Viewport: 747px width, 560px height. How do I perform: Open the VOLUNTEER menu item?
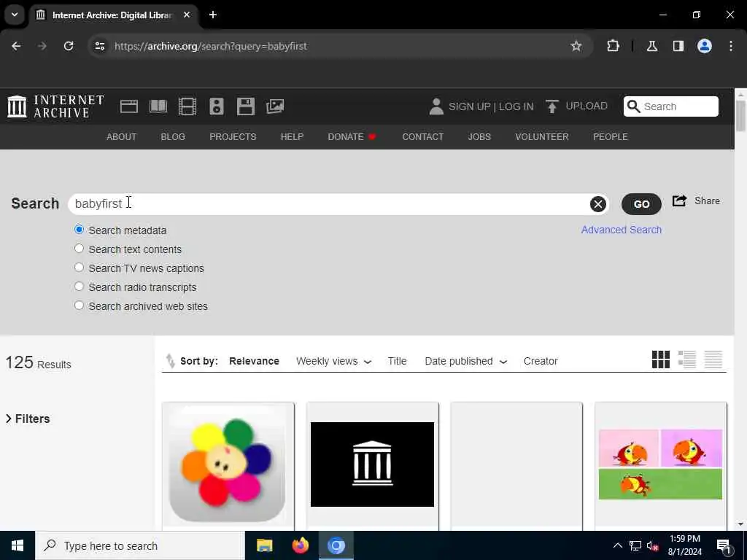(542, 136)
